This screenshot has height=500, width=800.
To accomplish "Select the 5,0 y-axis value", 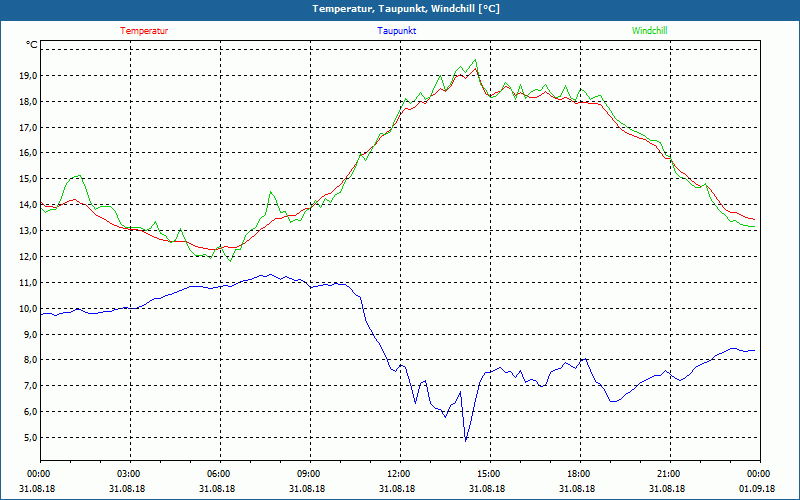I will point(30,437).
